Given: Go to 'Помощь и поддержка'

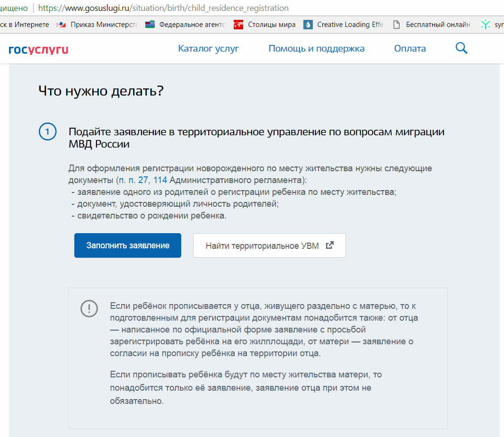Looking at the screenshot, I should click(x=316, y=49).
